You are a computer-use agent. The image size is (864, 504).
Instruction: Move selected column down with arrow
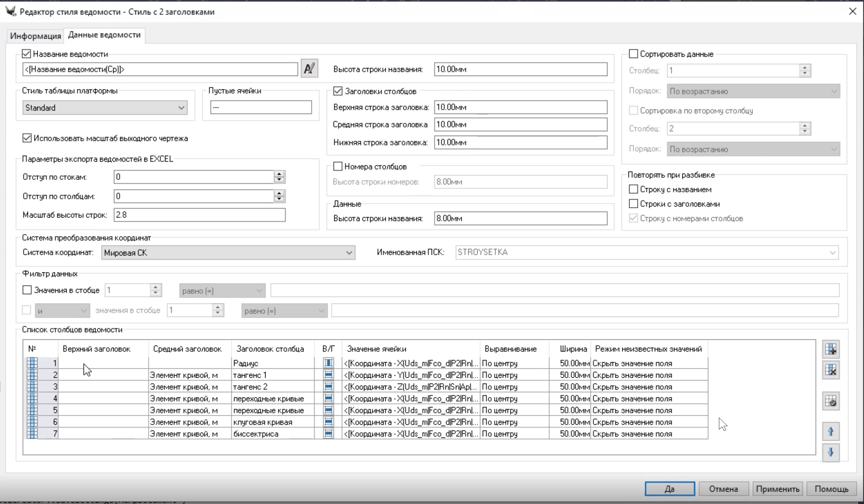tap(831, 452)
